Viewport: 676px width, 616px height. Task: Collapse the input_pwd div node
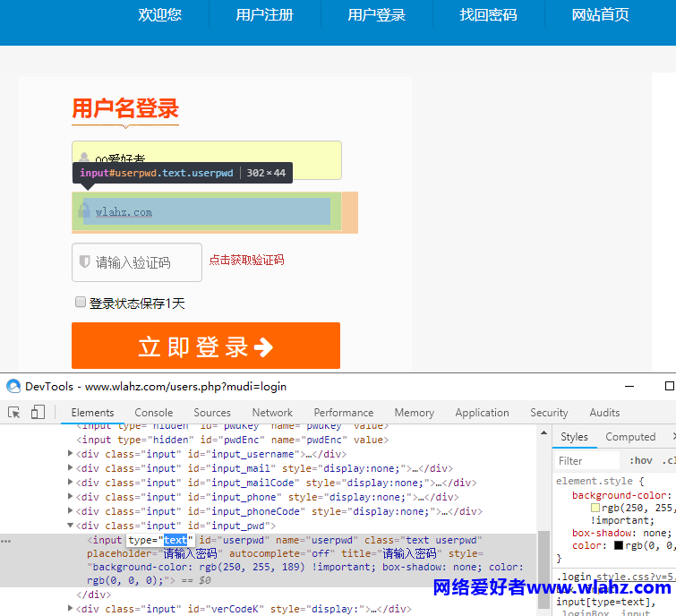click(x=70, y=525)
